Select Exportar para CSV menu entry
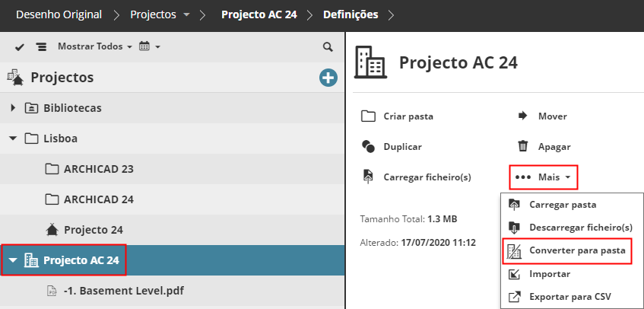The image size is (644, 309). tap(570, 296)
